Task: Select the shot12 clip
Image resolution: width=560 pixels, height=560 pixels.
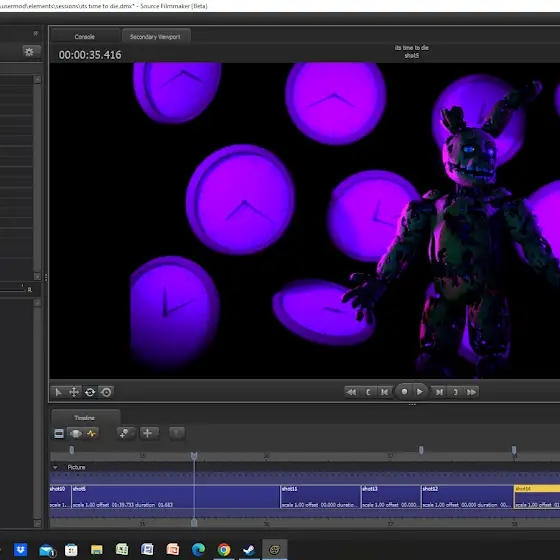Action: (467, 496)
